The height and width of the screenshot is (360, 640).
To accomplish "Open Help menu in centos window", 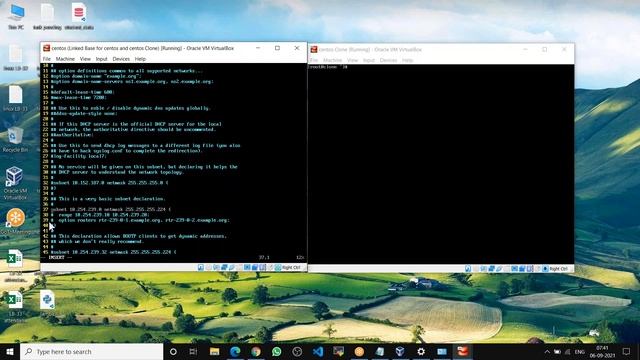I will click(140, 59).
